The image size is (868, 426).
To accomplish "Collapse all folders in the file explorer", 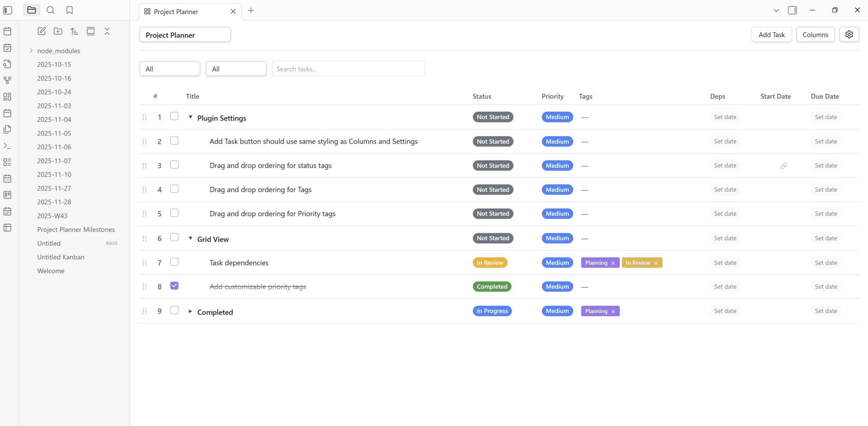I will click(107, 31).
